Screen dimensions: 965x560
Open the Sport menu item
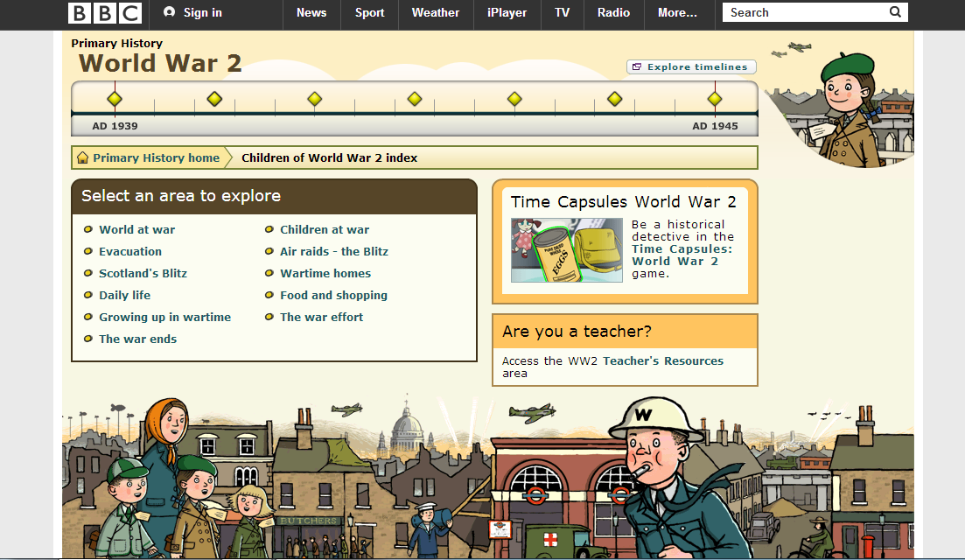tap(369, 13)
